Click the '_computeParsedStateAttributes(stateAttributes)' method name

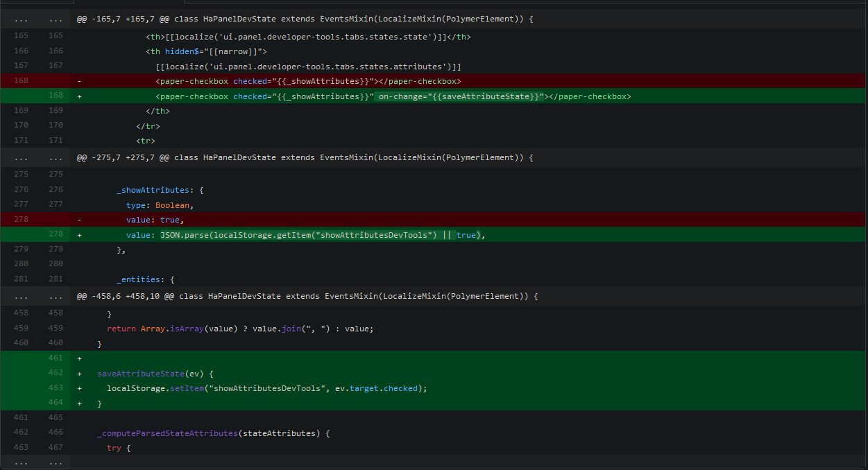[x=208, y=433]
